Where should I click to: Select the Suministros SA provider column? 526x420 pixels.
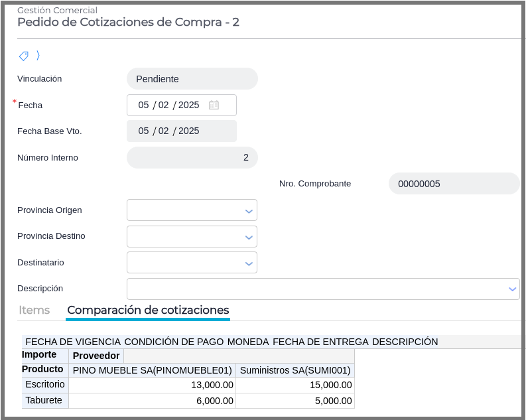295,370
